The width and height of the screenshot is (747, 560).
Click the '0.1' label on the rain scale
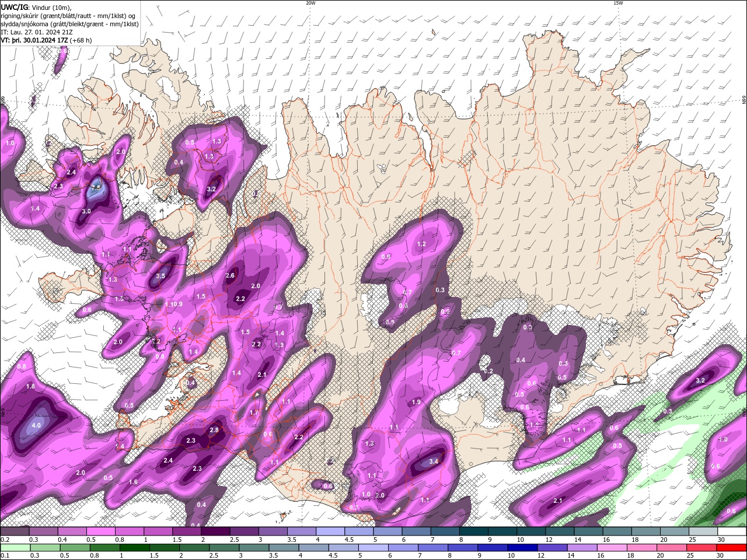pyautogui.click(x=4, y=556)
